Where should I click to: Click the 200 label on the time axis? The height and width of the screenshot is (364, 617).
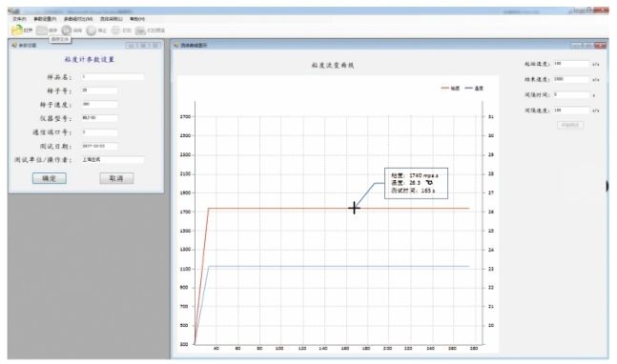387,349
